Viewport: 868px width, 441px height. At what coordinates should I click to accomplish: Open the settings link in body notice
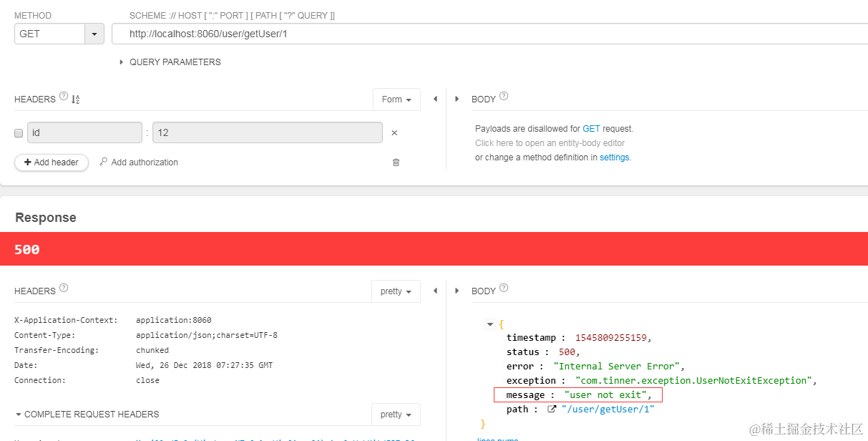click(615, 157)
